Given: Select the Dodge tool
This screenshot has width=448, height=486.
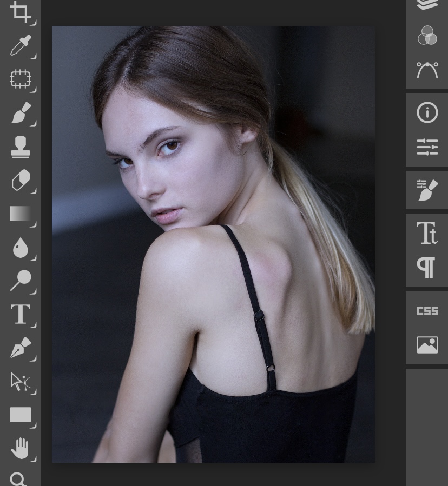Looking at the screenshot, I should (21, 281).
